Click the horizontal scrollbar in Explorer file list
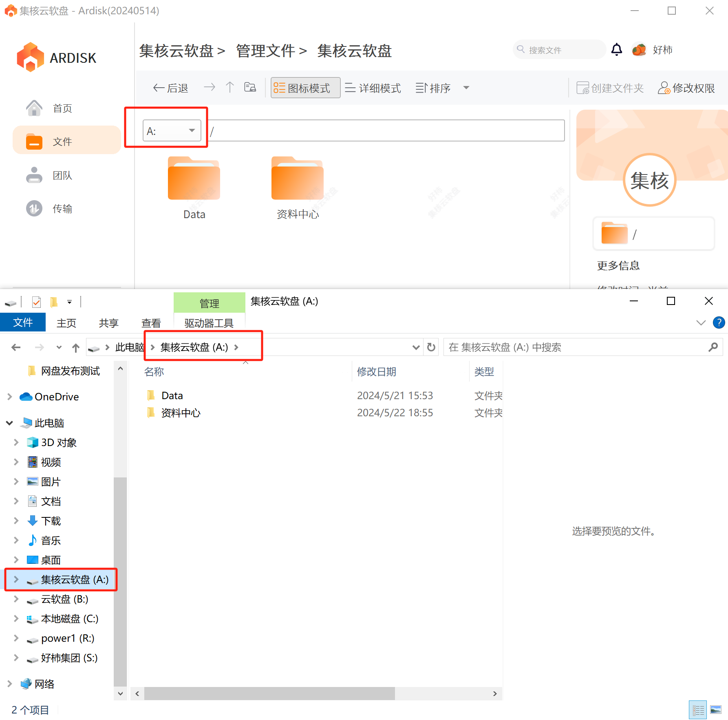 269,693
